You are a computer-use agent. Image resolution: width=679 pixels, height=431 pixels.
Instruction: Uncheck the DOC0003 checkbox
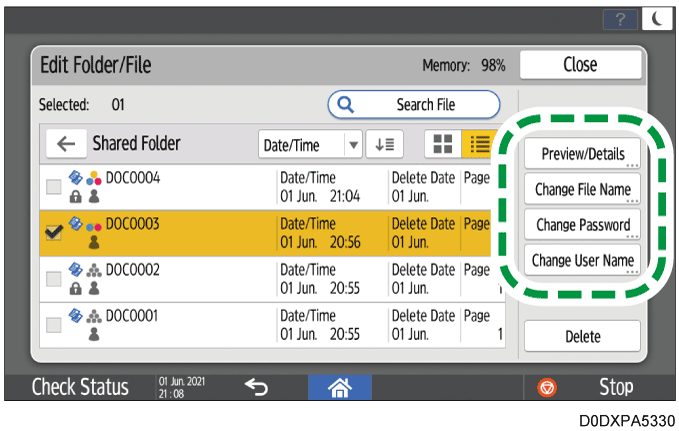57,232
